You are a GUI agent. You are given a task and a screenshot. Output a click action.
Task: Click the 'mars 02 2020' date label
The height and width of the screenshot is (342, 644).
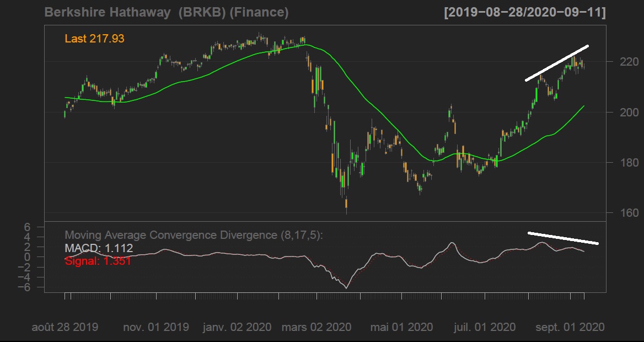point(316,327)
